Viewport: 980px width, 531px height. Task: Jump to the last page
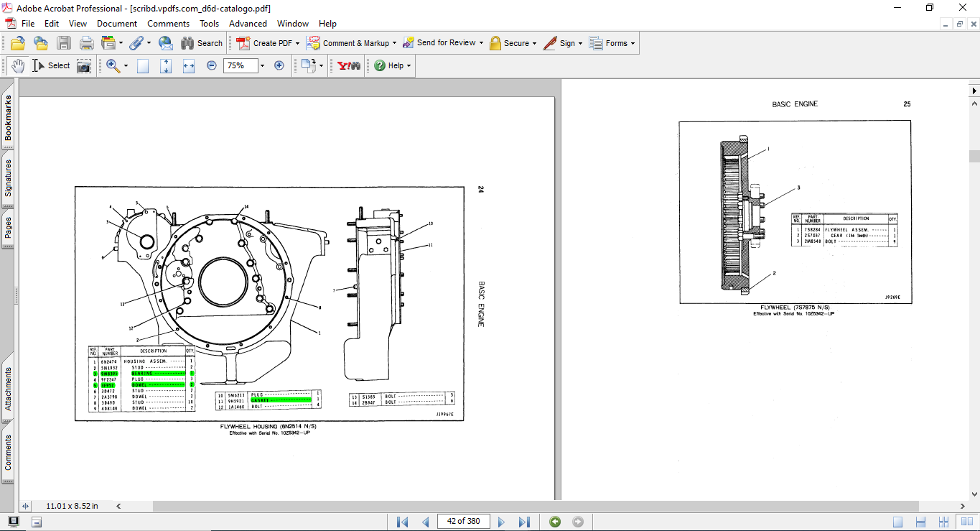pos(524,522)
